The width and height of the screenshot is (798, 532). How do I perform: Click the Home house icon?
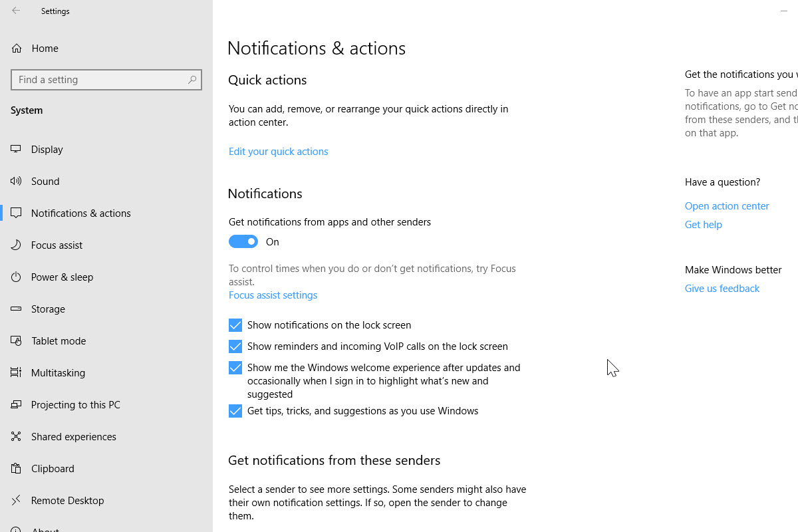click(x=17, y=48)
